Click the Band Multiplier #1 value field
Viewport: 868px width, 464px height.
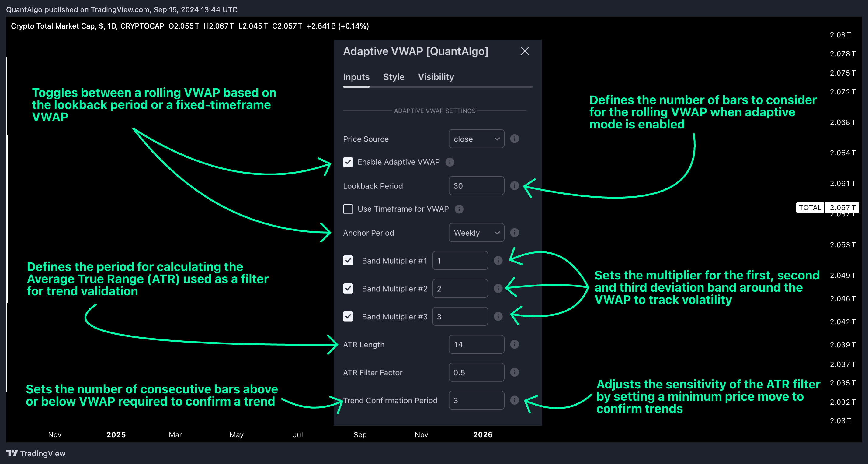click(x=460, y=260)
